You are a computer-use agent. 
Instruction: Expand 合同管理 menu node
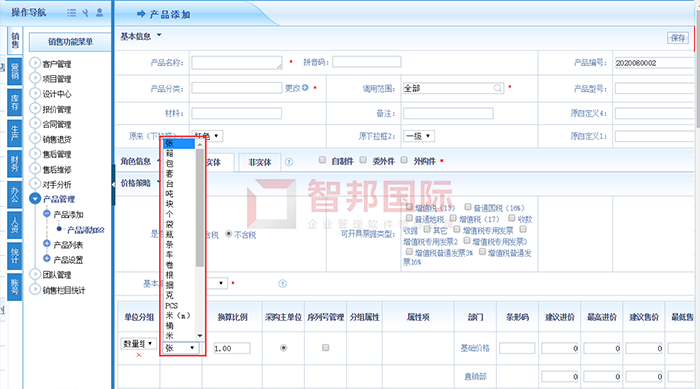(x=35, y=123)
